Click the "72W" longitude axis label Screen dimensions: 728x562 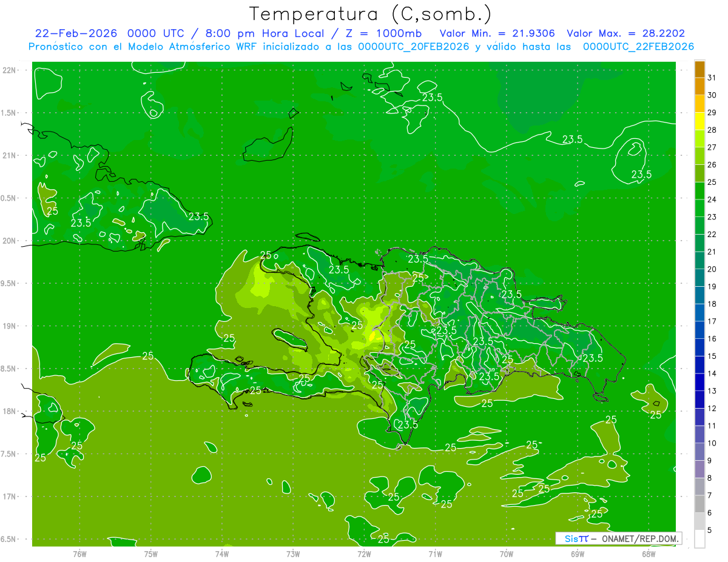[x=364, y=554]
